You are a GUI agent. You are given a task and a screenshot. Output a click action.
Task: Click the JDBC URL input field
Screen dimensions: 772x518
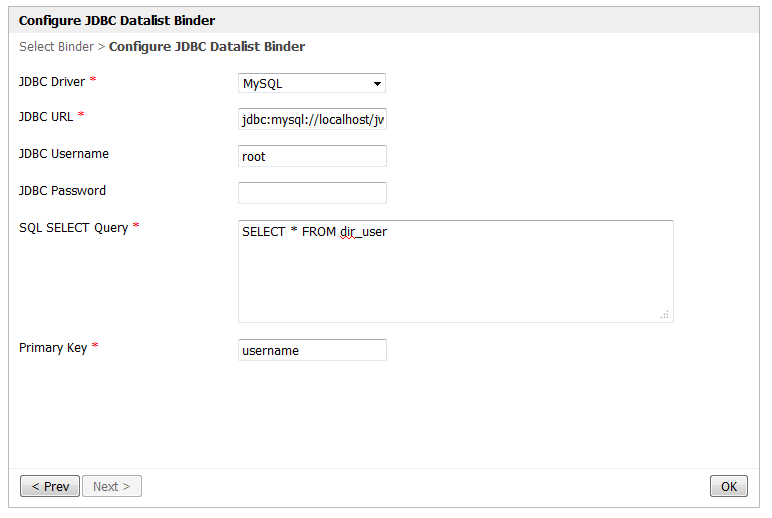pos(312,119)
